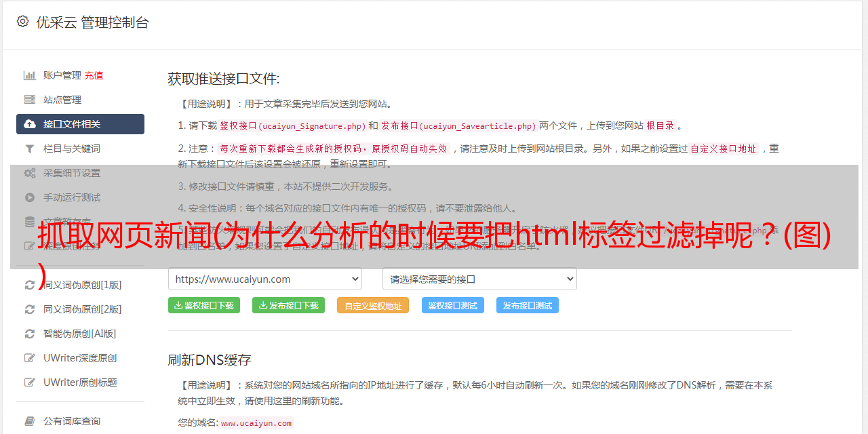This screenshot has height=434, width=868.
Task: Click the bar chart icon for 账户管理
Action: point(30,75)
